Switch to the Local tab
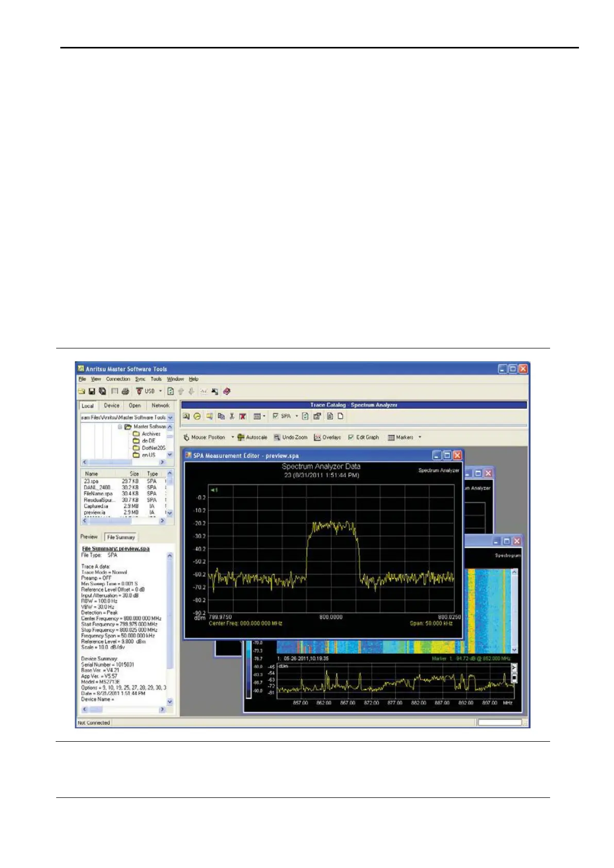 coord(88,406)
